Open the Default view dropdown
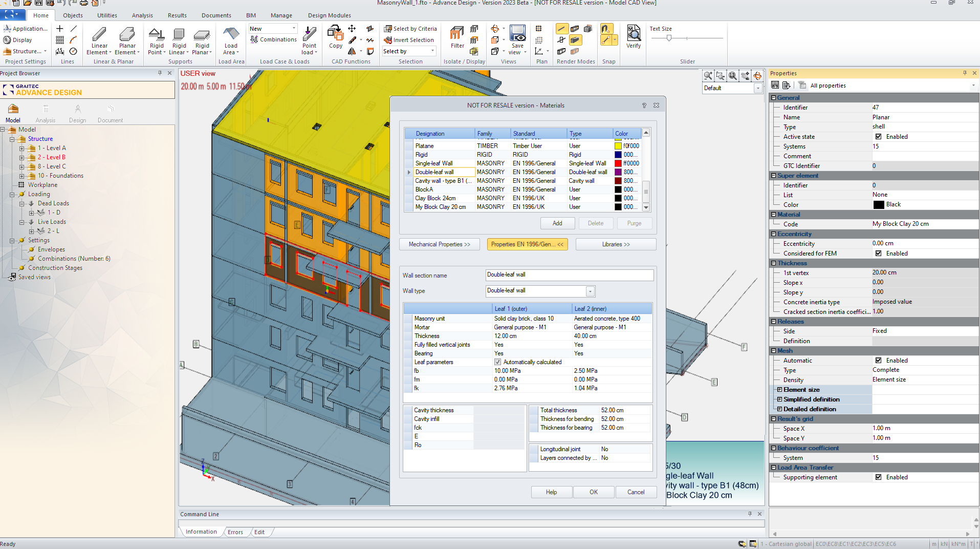Image resolution: width=980 pixels, height=549 pixels. click(x=758, y=88)
